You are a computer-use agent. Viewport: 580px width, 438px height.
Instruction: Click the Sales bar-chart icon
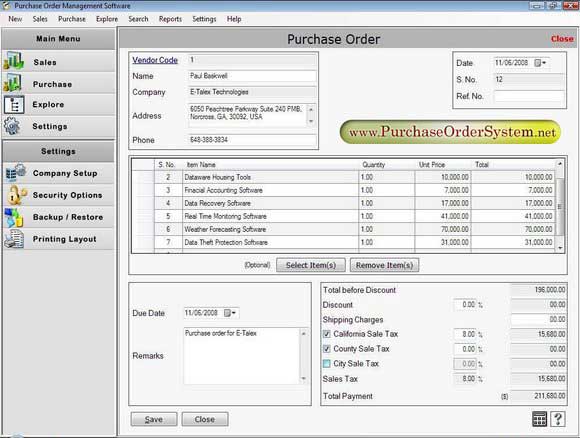point(14,61)
